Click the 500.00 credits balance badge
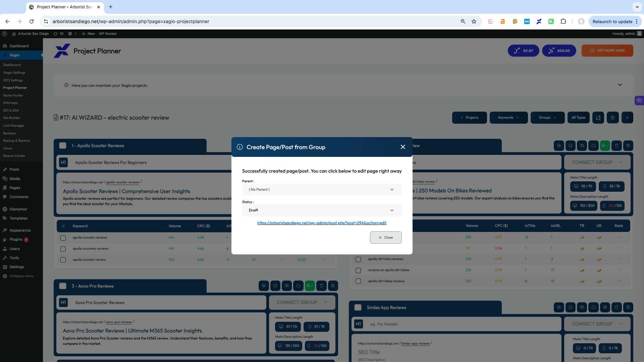 coord(559,51)
